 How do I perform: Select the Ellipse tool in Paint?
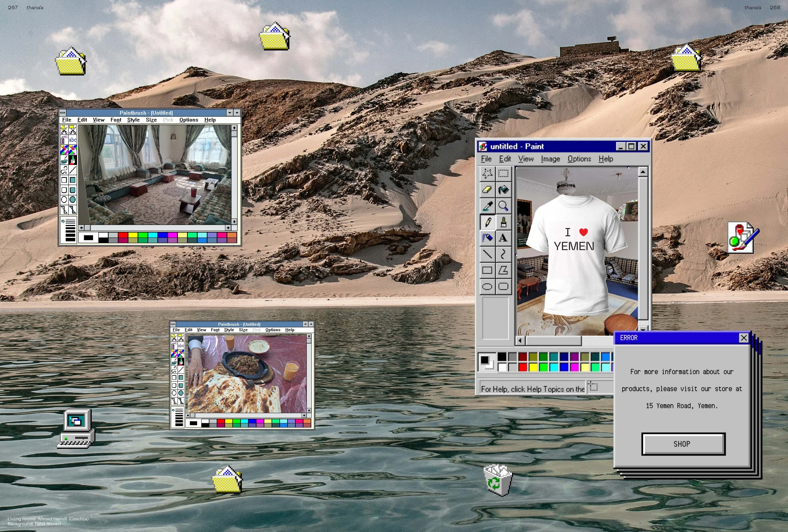click(487, 287)
